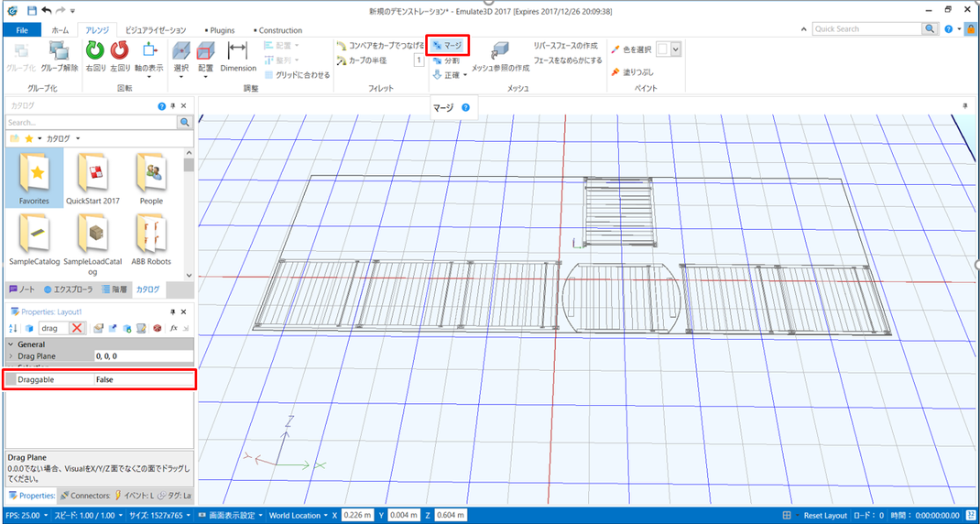980x524 pixels.
Task: Switch to the エクスプローラ tab
Action: coord(69,289)
